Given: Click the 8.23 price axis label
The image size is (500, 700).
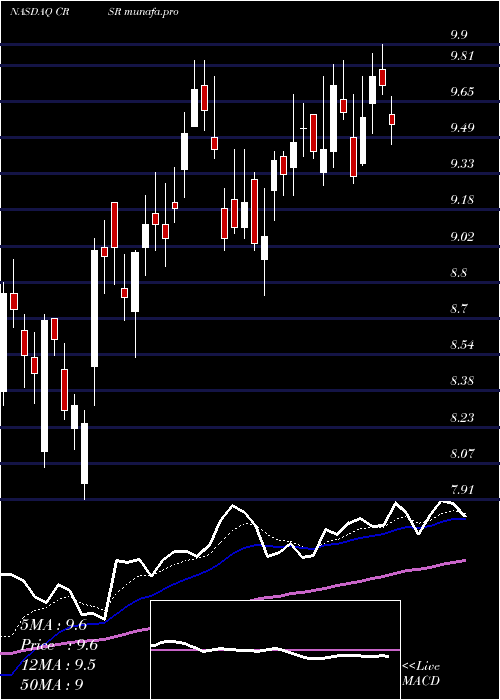Looking at the screenshot, I should point(462,417).
